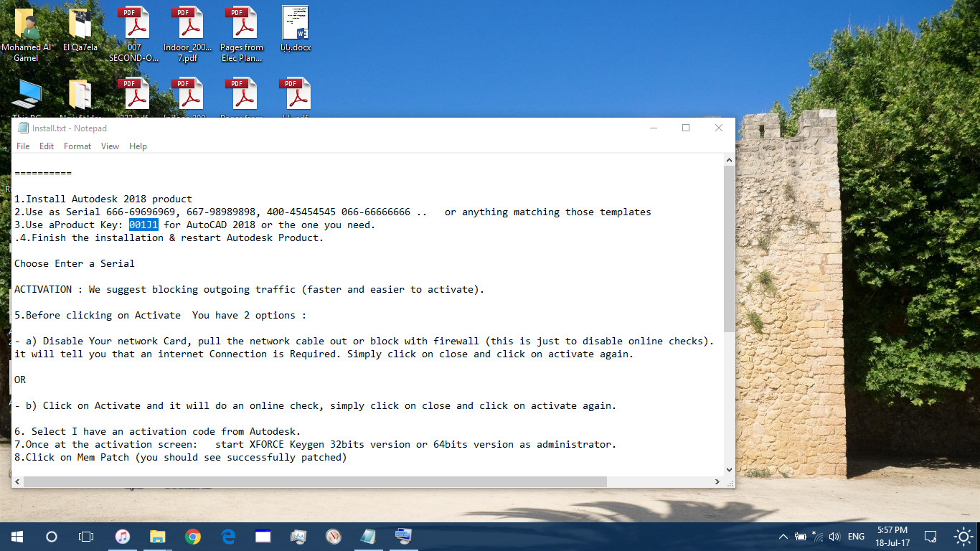The image size is (980, 551).
Task: Click the line starting '5.Before clicking on Activate'
Action: point(161,315)
